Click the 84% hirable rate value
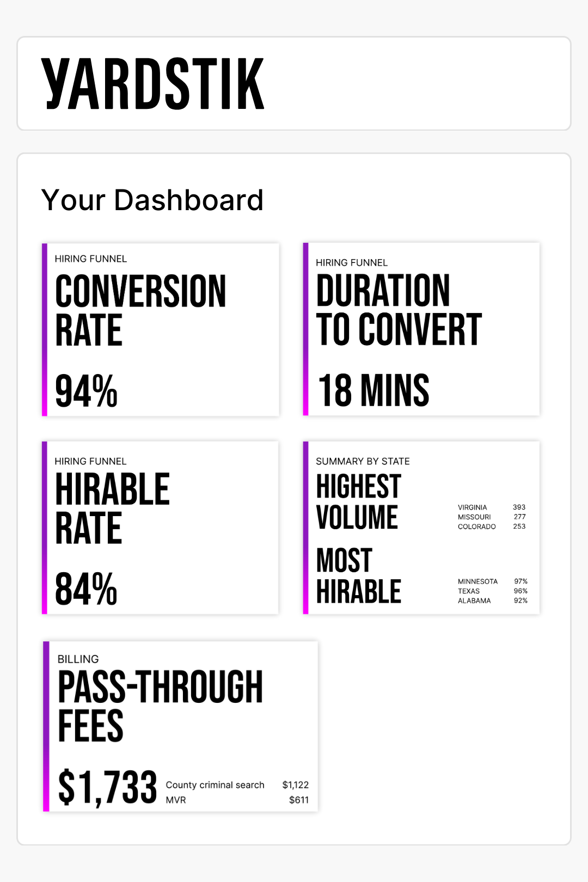 pos(87,589)
